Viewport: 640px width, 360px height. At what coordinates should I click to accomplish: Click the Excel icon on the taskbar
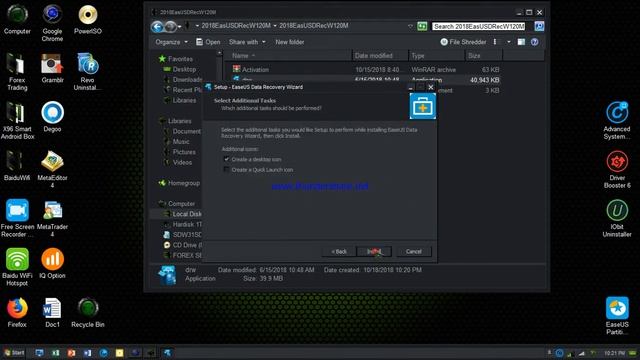tap(56, 353)
